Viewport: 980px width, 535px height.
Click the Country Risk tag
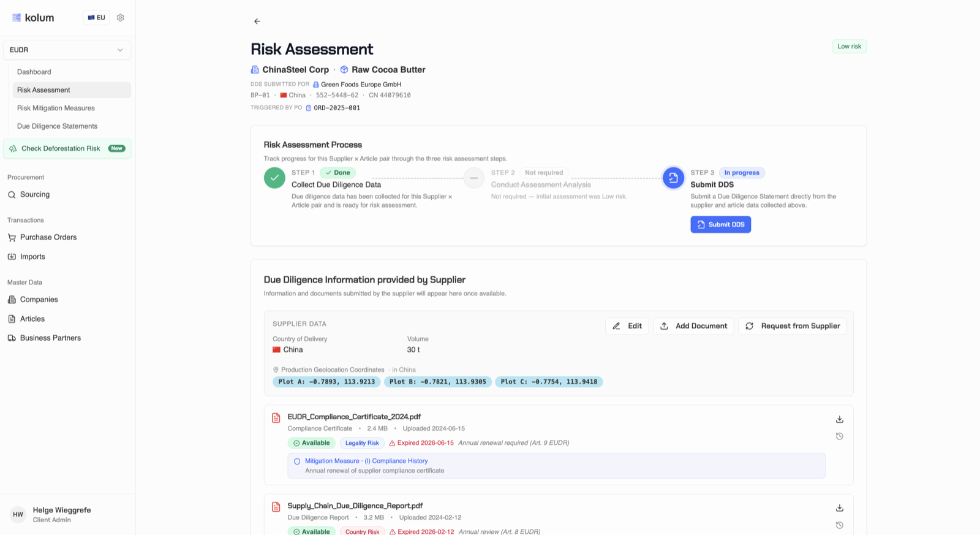coord(362,531)
